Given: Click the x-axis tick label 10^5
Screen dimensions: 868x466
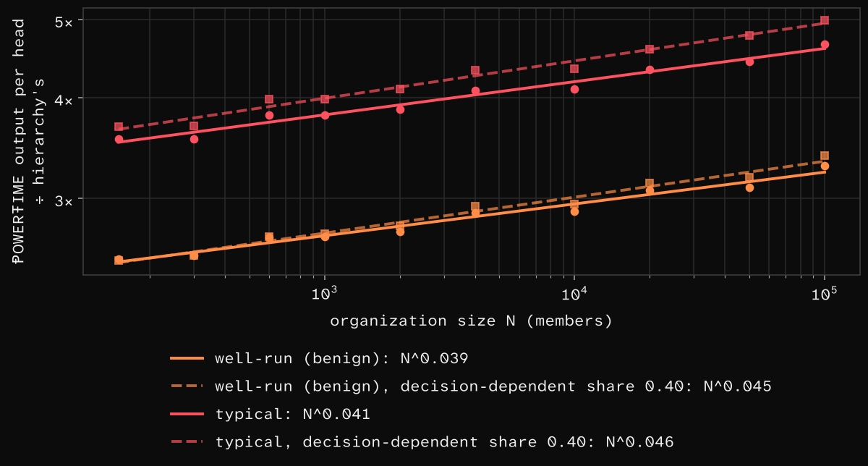Looking at the screenshot, I should 825,292.
